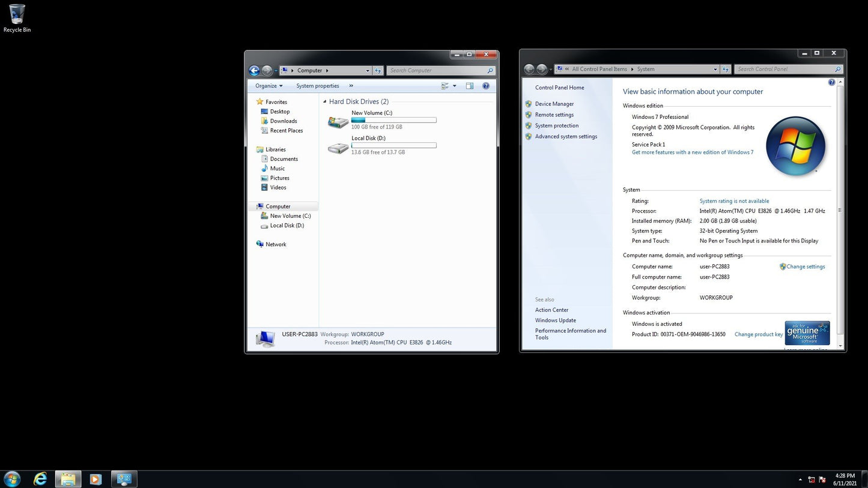Screen dimensions: 868x488
Task: Click the shield icon beside Device Manager
Action: click(529, 104)
